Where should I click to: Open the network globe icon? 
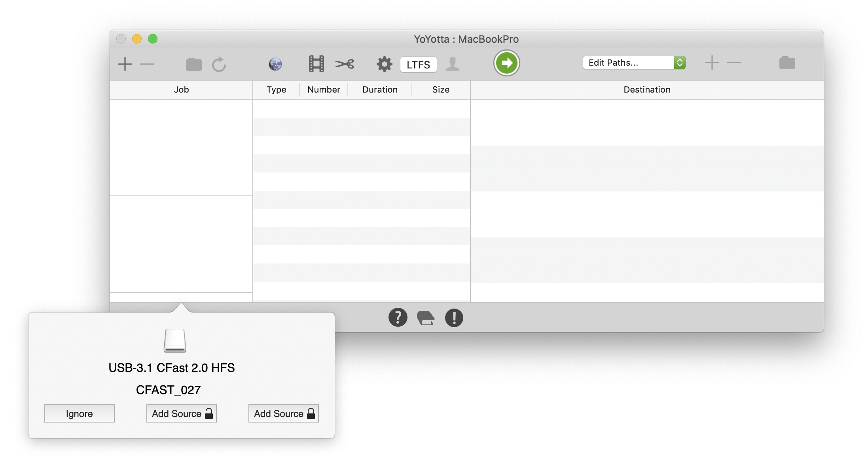[275, 64]
